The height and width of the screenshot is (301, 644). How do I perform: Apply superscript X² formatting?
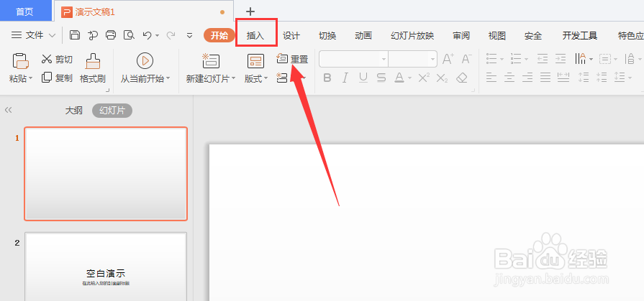(423, 77)
